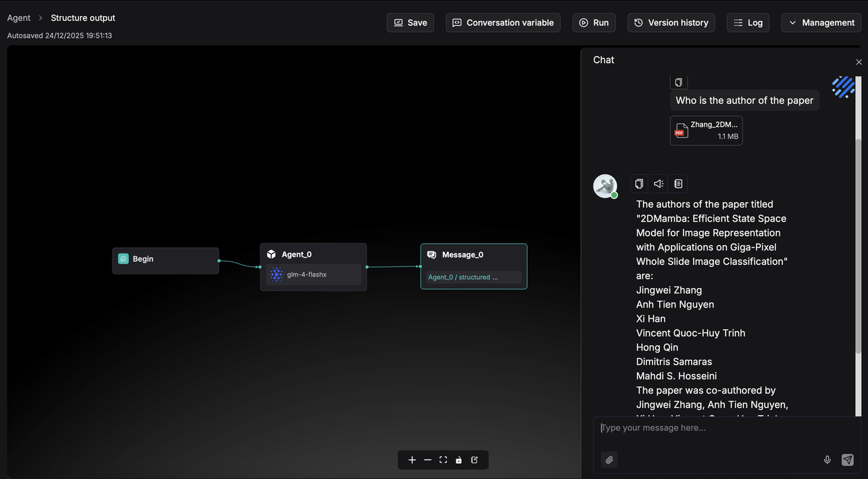Zoom out on the workflow canvas
The height and width of the screenshot is (479, 868).
(427, 460)
